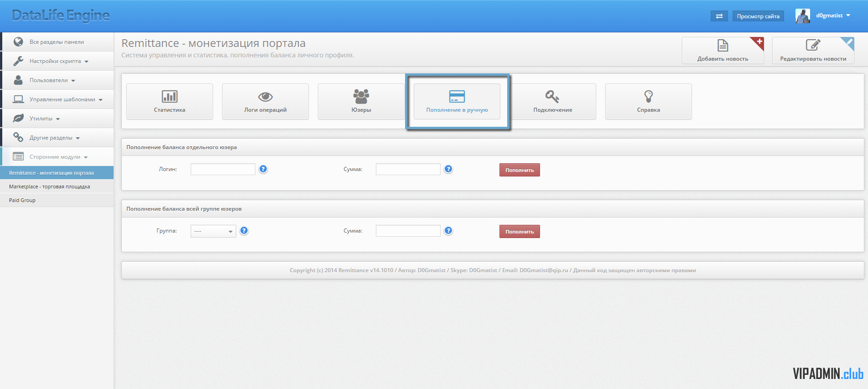The width and height of the screenshot is (868, 389).
Task: Go to Все разделы панели
Action: [57, 42]
